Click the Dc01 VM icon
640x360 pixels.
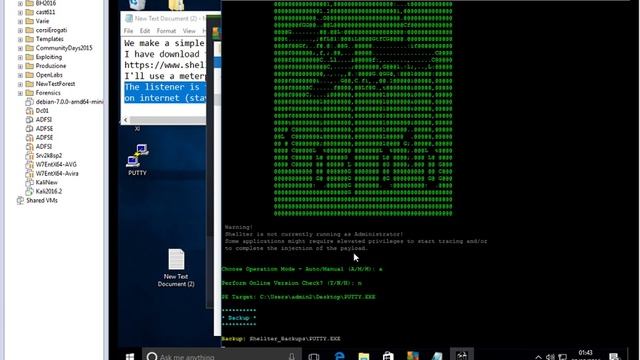29,111
